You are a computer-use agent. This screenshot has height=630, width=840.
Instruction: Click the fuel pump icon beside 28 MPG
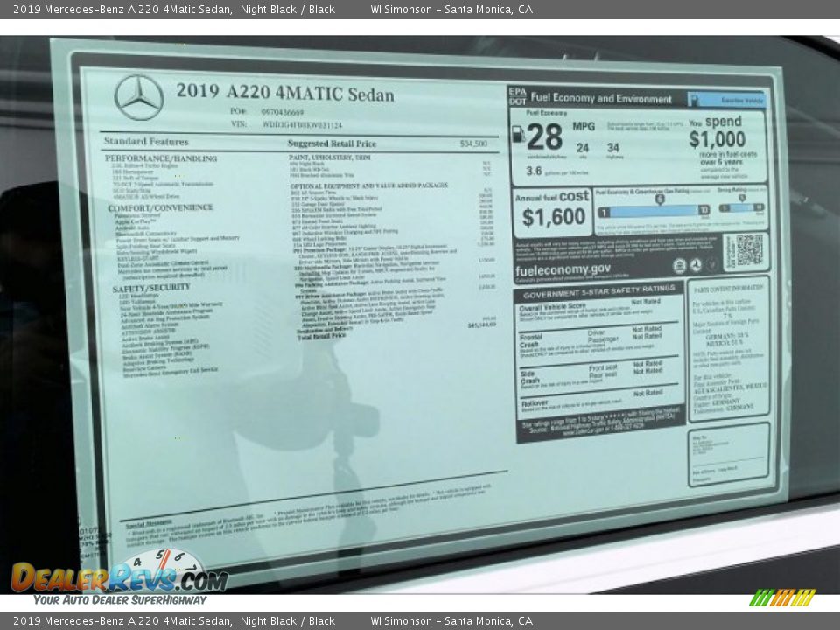pos(517,135)
